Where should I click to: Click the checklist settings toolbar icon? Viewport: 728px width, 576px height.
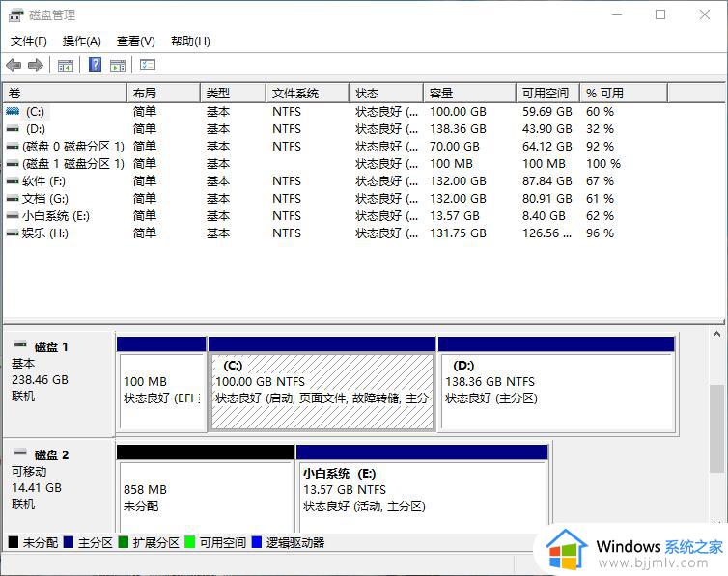(148, 65)
